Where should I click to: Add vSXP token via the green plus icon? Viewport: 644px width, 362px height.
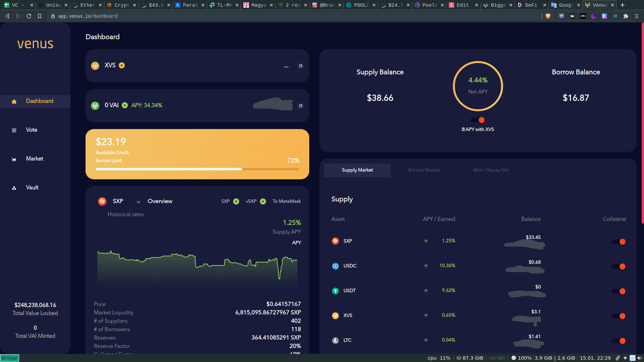[x=263, y=201]
